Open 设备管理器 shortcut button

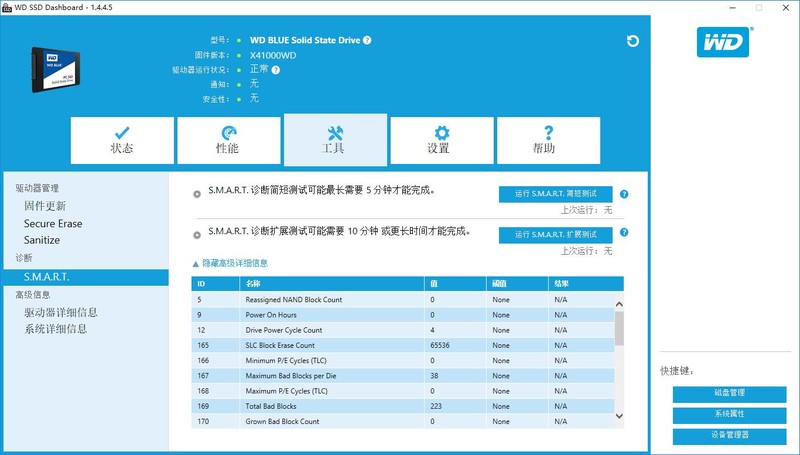(x=729, y=435)
